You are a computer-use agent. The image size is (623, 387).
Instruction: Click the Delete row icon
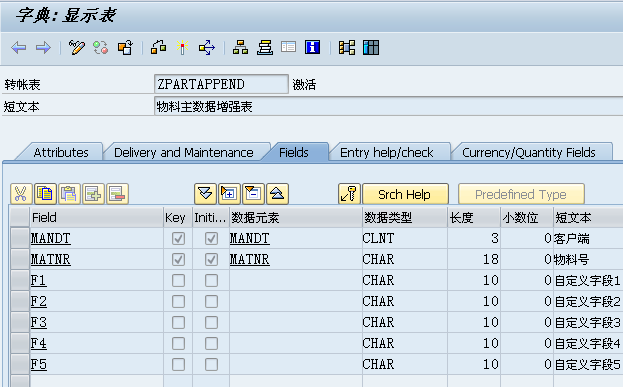pyautogui.click(x=117, y=194)
